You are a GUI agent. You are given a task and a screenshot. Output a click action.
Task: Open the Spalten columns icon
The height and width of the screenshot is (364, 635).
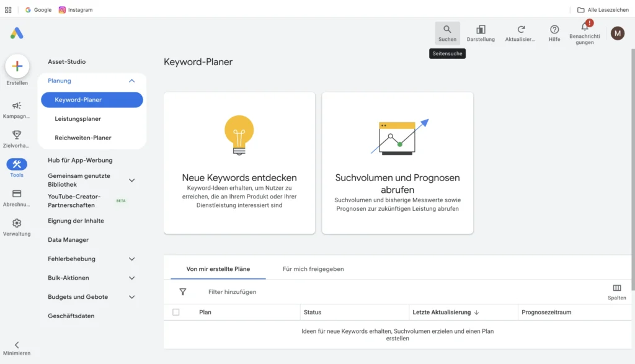click(x=617, y=288)
